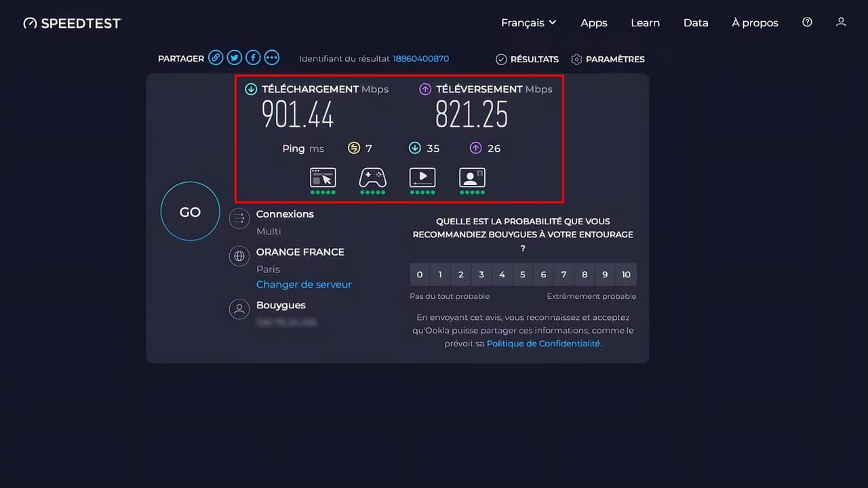Open more sharing options ellipsis icon
Screen dimensions: 868x488
pos(272,58)
